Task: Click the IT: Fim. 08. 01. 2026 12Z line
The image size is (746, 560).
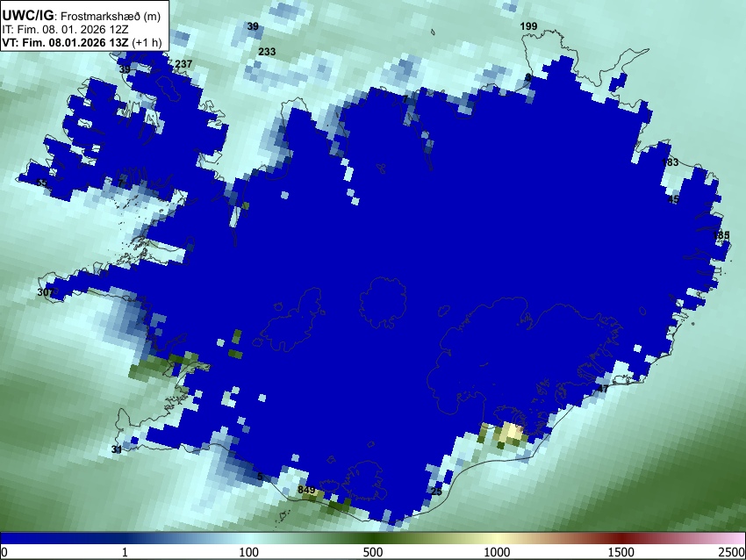Action: [65, 30]
